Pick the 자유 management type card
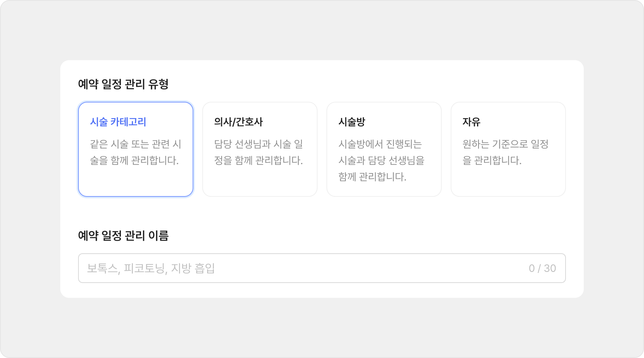The width and height of the screenshot is (644, 358). pyautogui.click(x=508, y=149)
